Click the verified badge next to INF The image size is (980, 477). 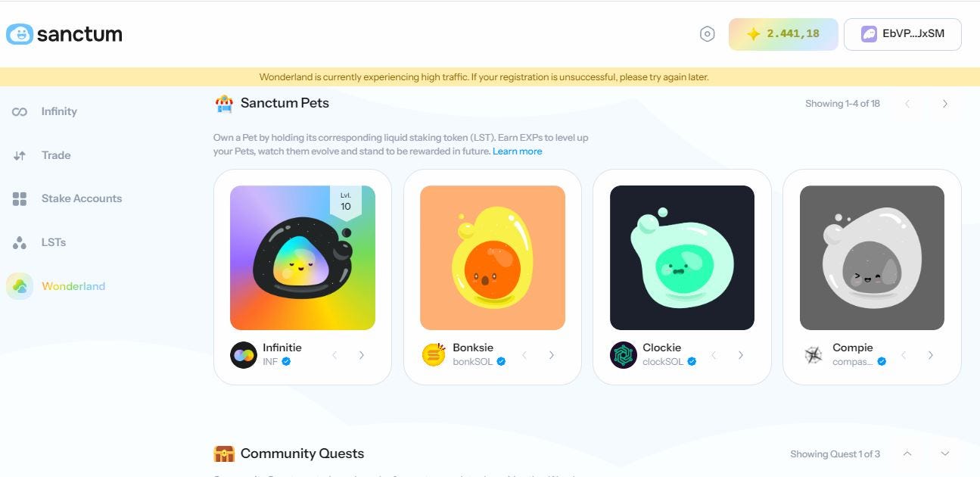(285, 362)
